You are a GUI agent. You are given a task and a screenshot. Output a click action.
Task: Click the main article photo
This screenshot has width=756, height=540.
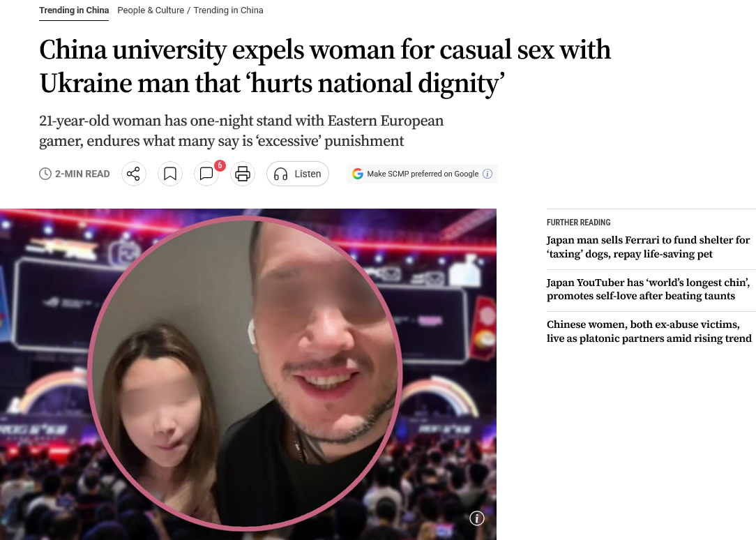pyautogui.click(x=248, y=374)
